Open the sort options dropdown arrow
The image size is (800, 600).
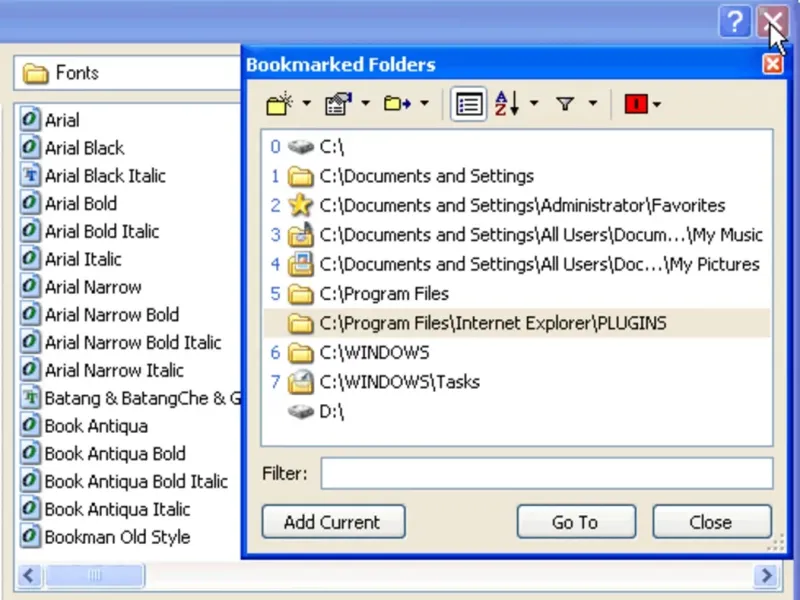click(x=534, y=104)
